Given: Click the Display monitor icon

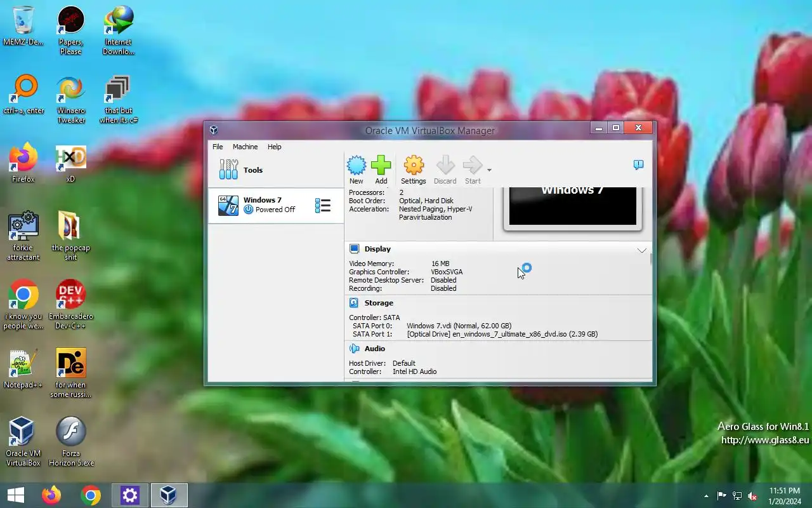Looking at the screenshot, I should pos(354,249).
